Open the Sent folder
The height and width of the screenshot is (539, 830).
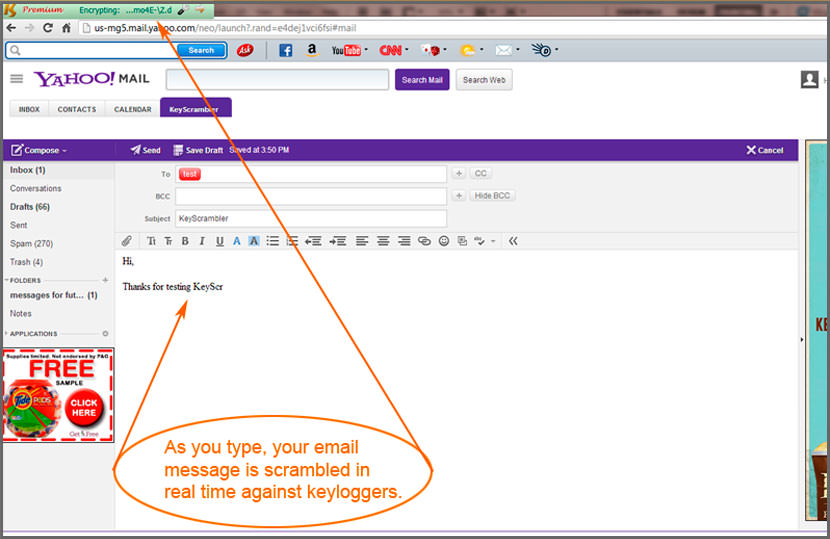click(x=19, y=225)
